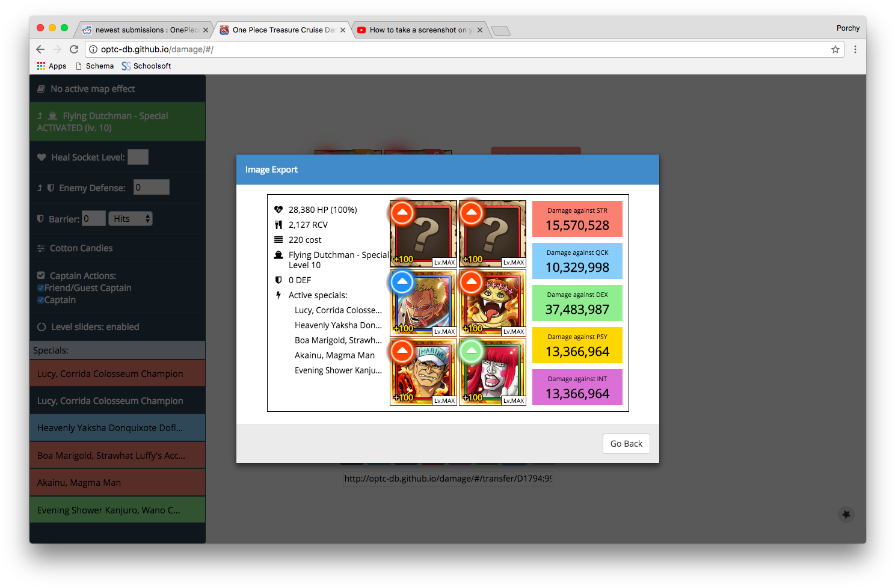Screen dimensions: 895x588
Task: Toggle first Lucy, Corrida Colosseum Champion special
Action: point(117,373)
